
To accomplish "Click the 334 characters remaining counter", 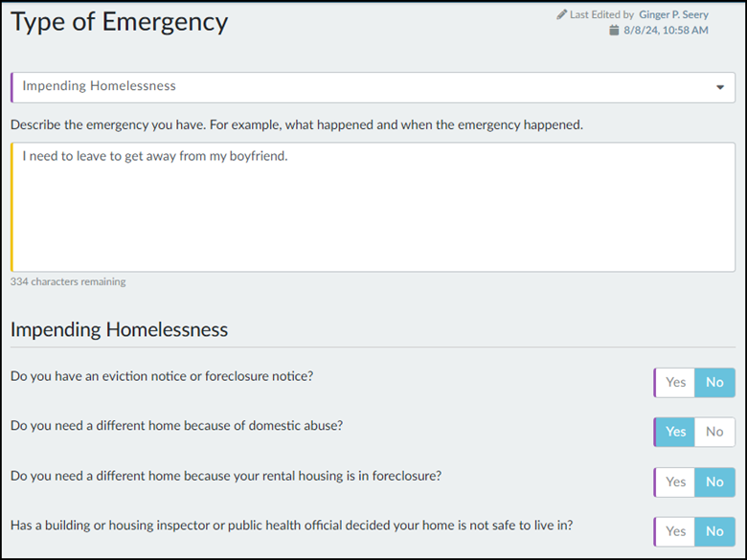I will click(68, 282).
